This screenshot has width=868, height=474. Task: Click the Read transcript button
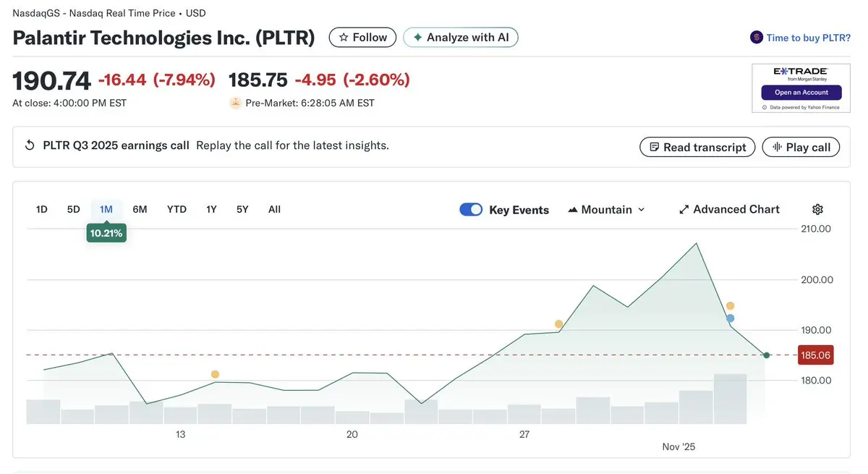[697, 147]
